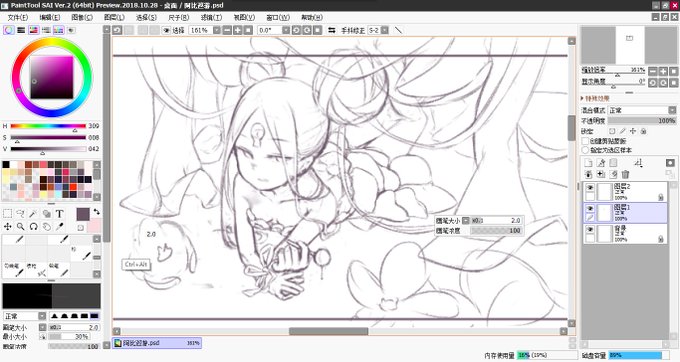Click the undo button in toolbar
Screen dimensions: 680x362
click(117, 30)
